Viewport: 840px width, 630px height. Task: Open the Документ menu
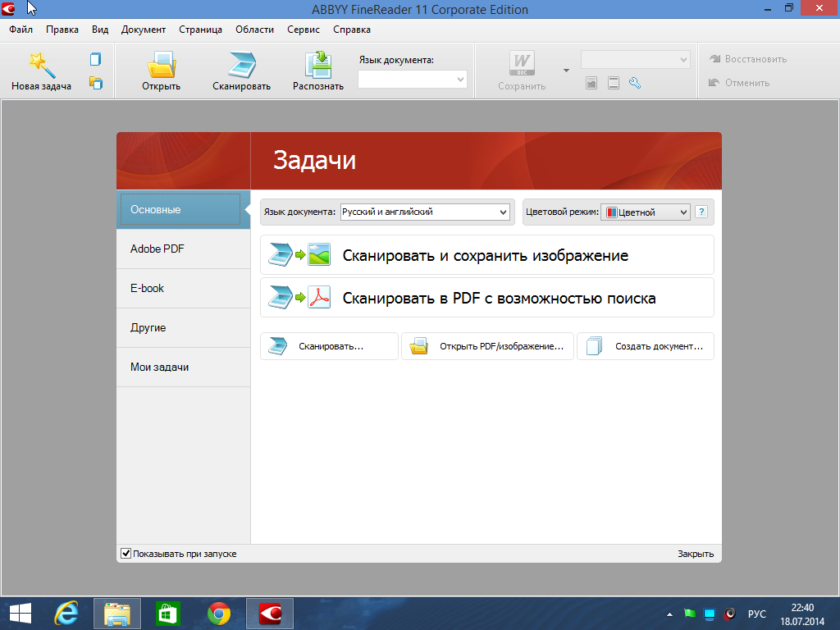coord(144,30)
